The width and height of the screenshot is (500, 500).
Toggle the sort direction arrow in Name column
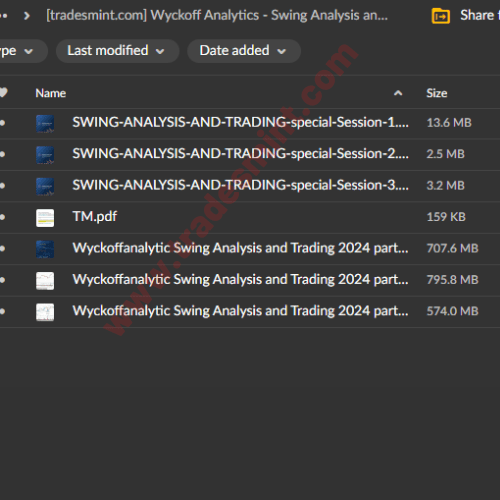pyautogui.click(x=398, y=93)
